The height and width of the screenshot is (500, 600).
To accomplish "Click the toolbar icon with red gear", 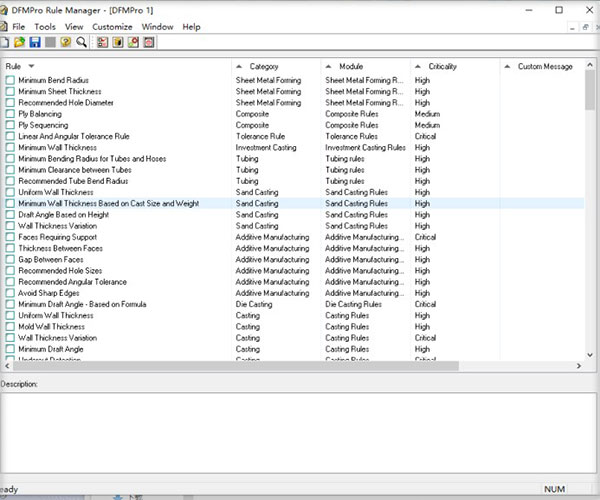I will [x=133, y=42].
